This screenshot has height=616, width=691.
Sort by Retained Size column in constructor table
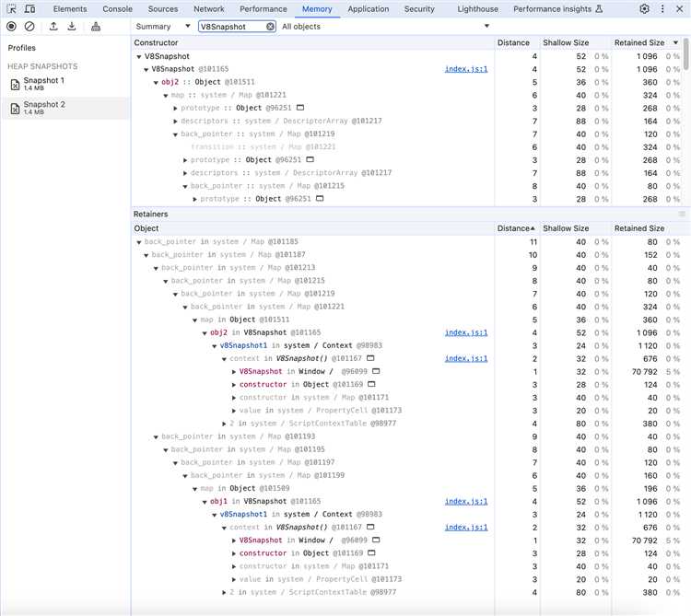point(646,42)
